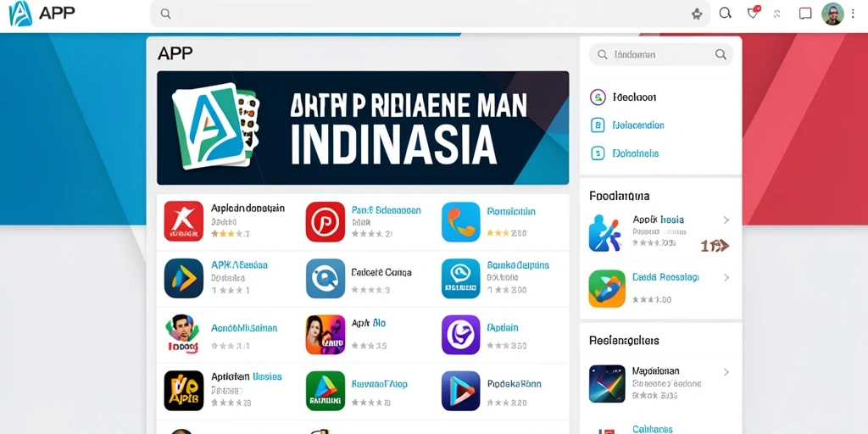
Task: Open the puzzle-piece extensions icon
Action: (697, 14)
